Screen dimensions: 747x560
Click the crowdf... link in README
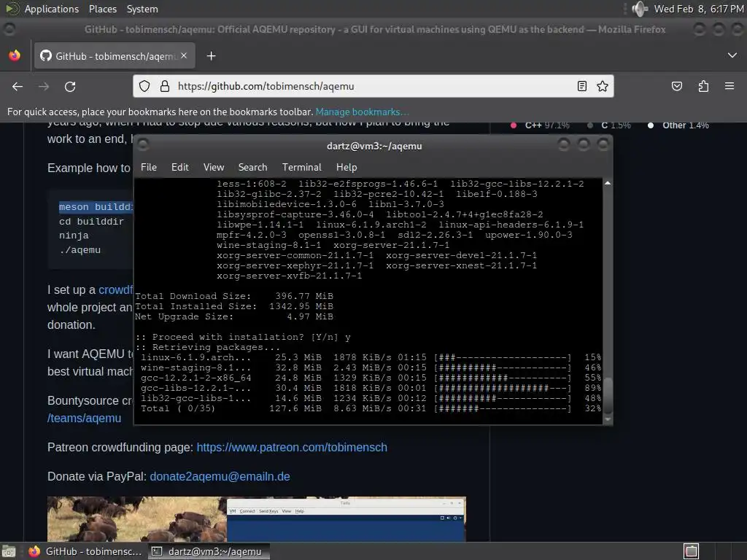click(115, 289)
